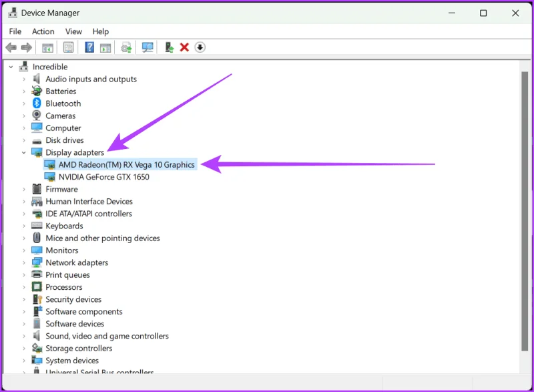
Task: Select the System devices label
Action: point(72,361)
